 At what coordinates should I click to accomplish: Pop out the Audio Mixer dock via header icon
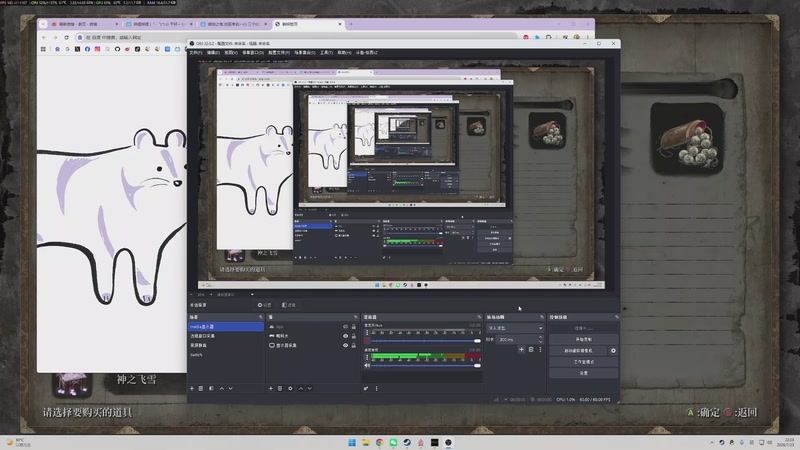pyautogui.click(x=479, y=317)
